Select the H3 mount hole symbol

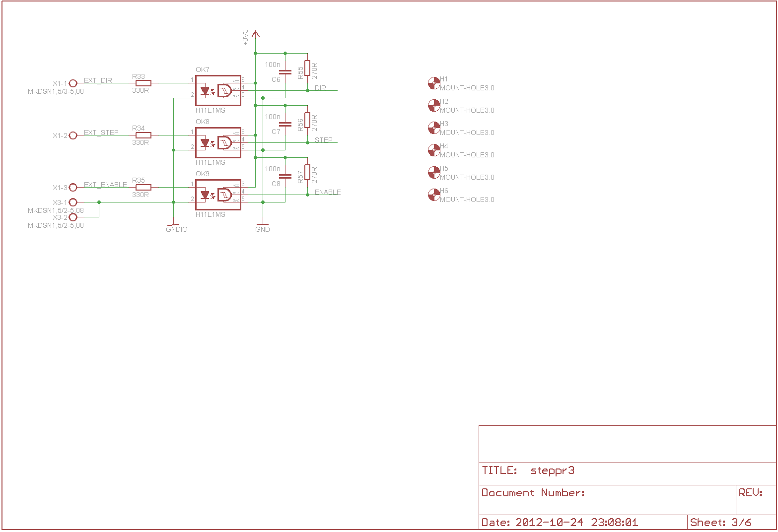[x=434, y=128]
